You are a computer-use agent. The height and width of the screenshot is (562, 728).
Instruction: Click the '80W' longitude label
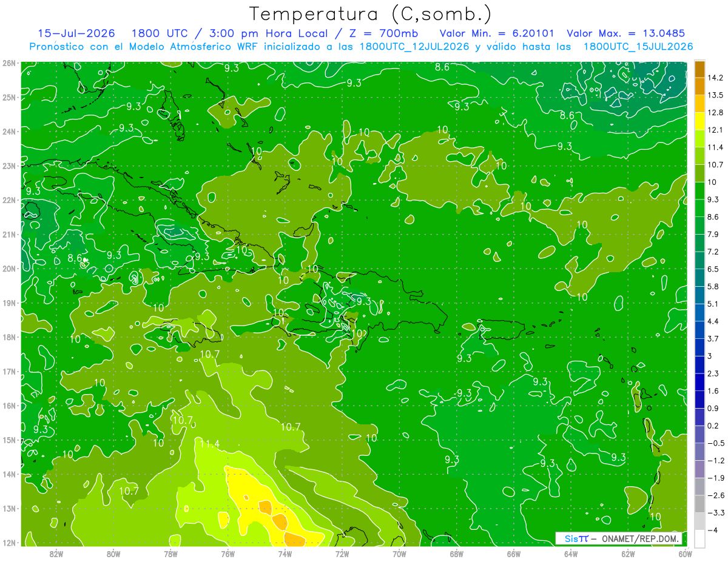113,554
